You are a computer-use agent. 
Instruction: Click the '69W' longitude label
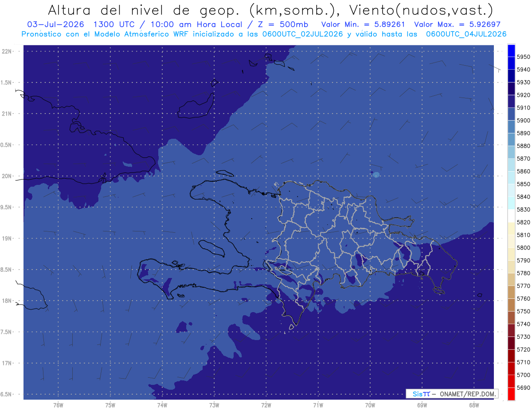[x=422, y=405]
